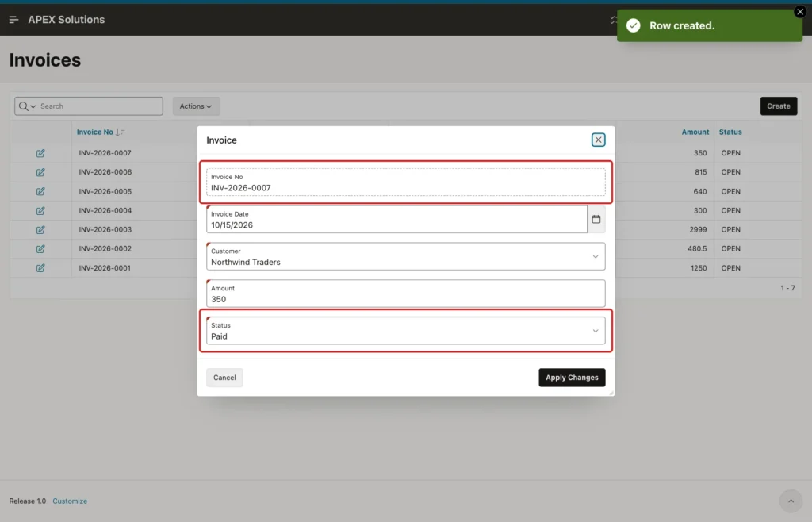Screen dimensions: 812x522
Task: Click the 1 - 7 pagination text
Action: pos(787,288)
